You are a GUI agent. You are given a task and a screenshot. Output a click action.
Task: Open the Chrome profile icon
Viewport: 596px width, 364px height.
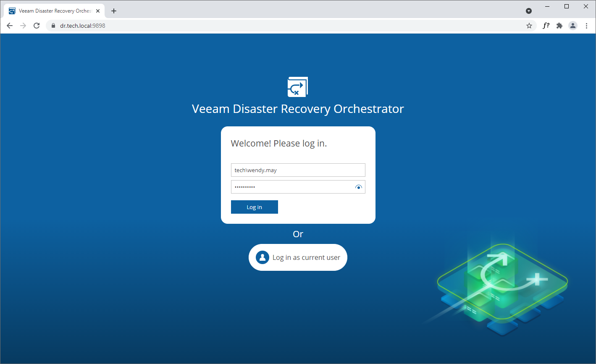(572, 25)
